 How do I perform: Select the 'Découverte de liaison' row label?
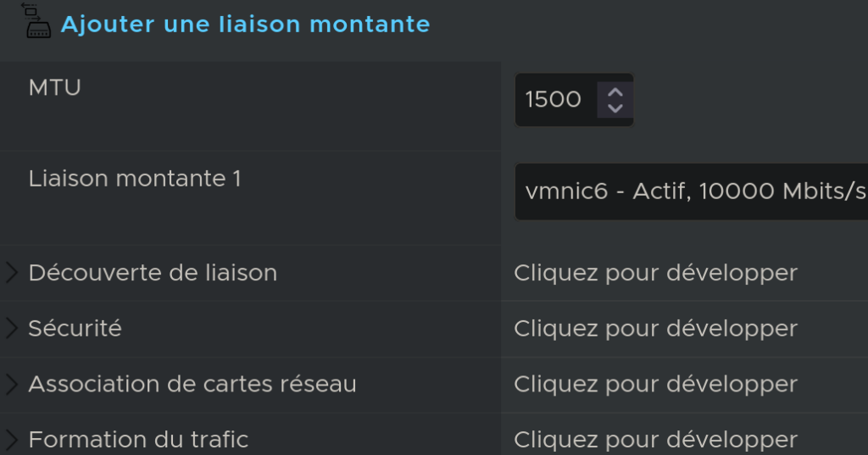(x=153, y=273)
